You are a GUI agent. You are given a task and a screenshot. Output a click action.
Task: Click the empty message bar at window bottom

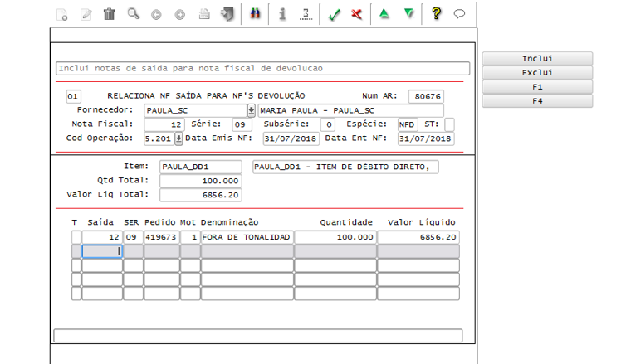coord(258,336)
